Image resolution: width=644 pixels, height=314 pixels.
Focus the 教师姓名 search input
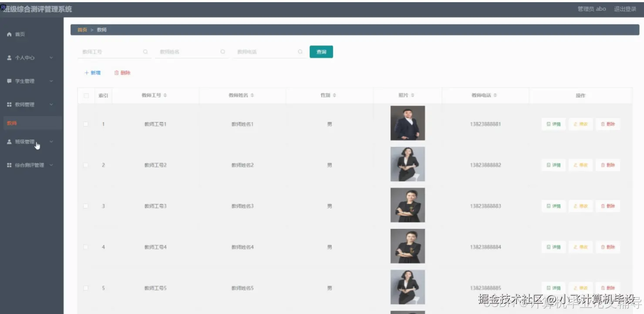[x=192, y=52]
